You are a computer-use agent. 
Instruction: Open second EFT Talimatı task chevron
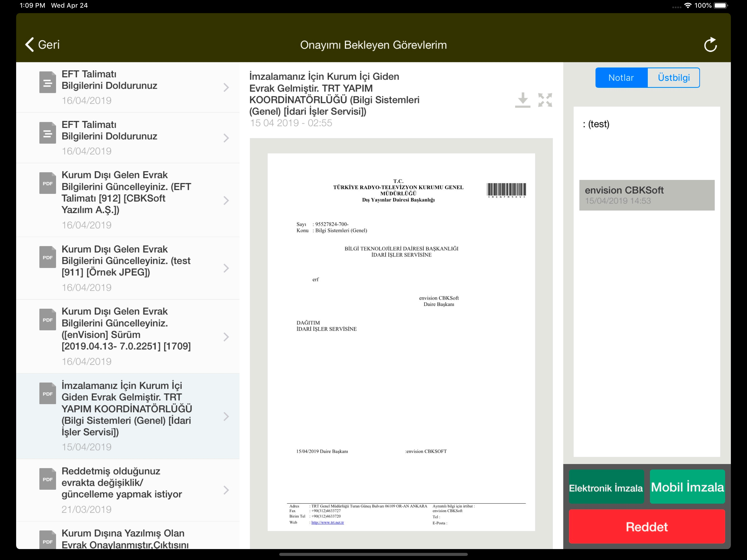click(x=226, y=138)
